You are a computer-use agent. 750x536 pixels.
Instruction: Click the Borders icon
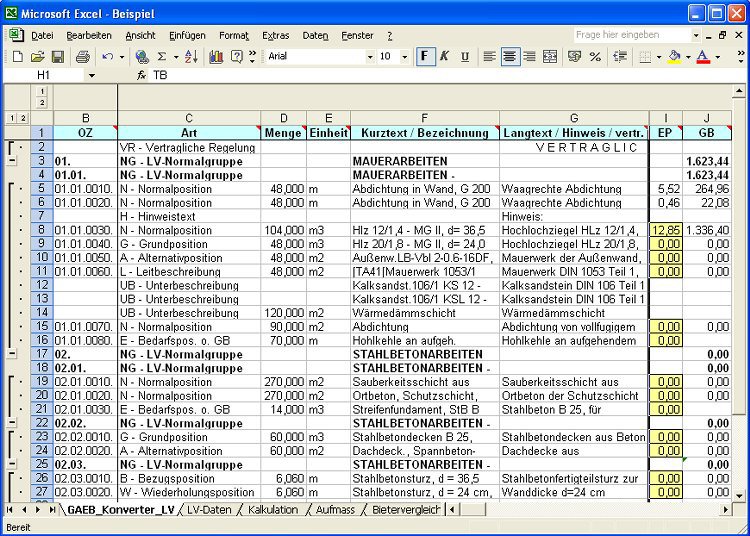(645, 57)
